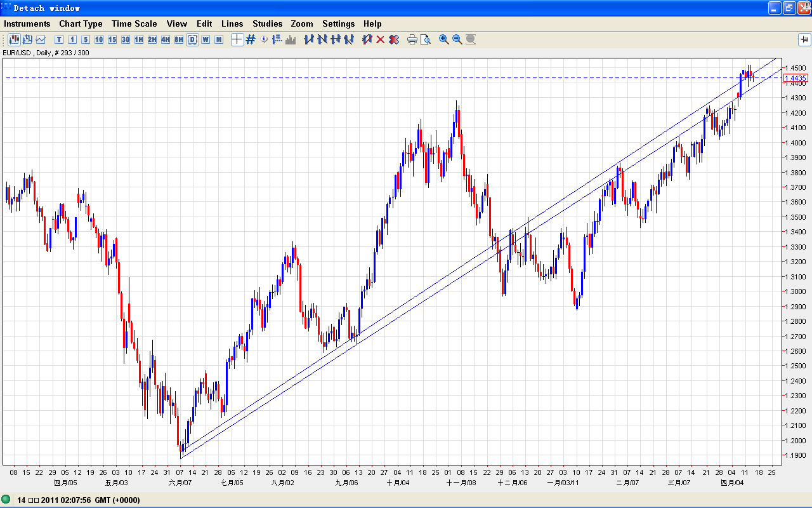Select Daily timeframe D button
Screen dimensions: 812x508
click(192, 39)
